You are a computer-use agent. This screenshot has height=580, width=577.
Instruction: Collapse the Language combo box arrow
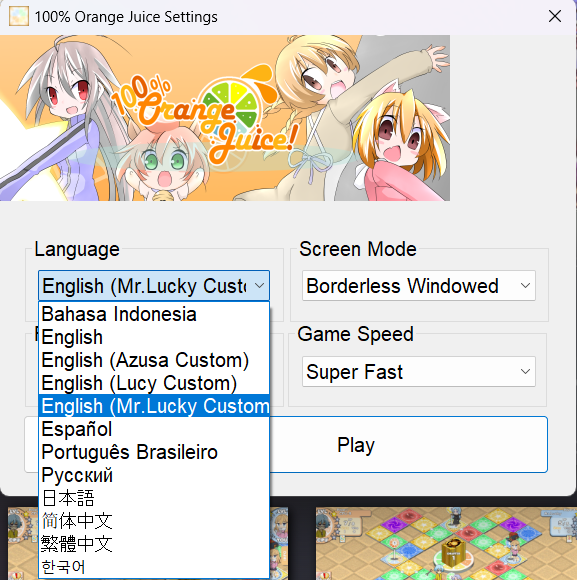(x=260, y=286)
